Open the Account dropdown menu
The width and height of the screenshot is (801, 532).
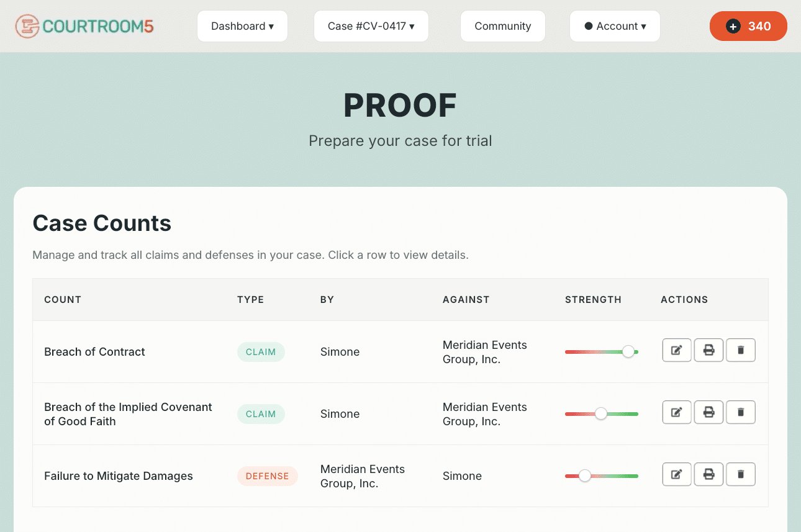pos(615,26)
